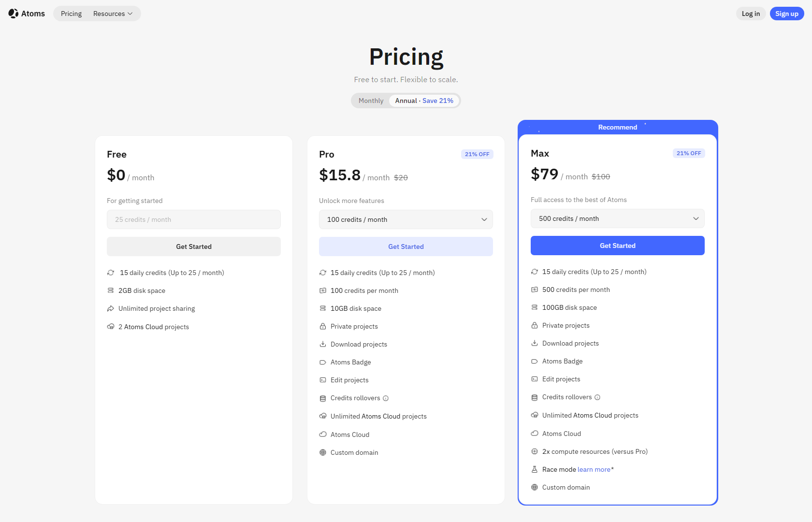Click the info icon beside Max Credits rollovers
The height and width of the screenshot is (522, 812).
[597, 397]
